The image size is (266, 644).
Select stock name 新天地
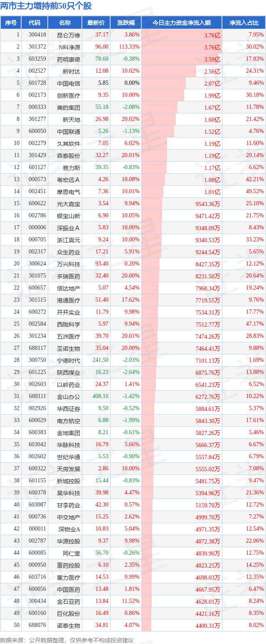71,119
